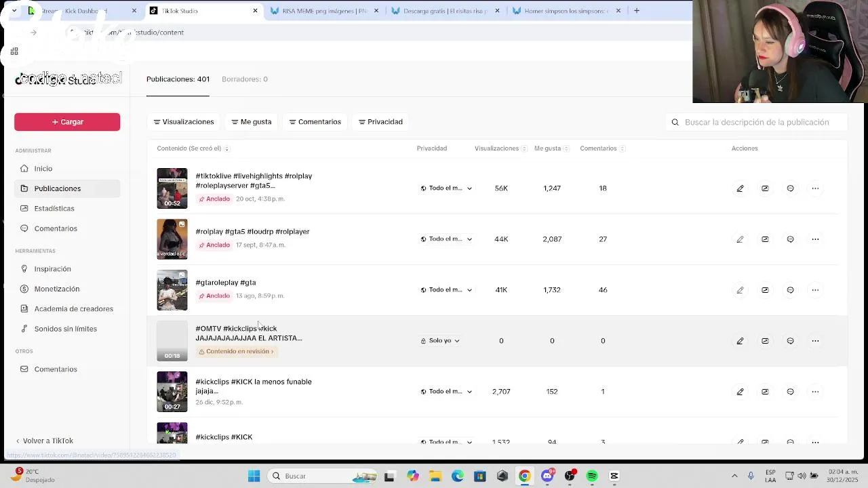This screenshot has width=868, height=488.
Task: Open the Visualizaciones filter dropdown
Action: pos(184,122)
